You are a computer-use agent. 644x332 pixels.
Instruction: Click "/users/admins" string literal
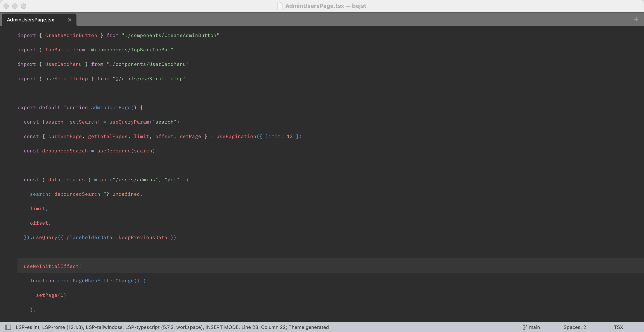[135, 180]
